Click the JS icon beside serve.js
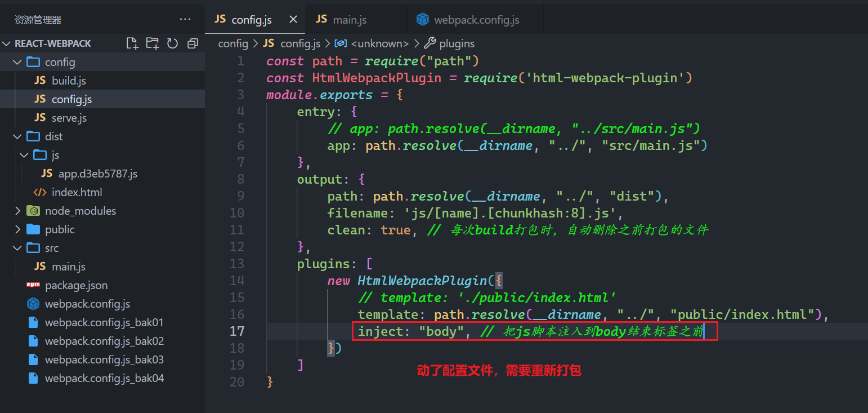Screen dimensions: 868x413 click(x=40, y=118)
